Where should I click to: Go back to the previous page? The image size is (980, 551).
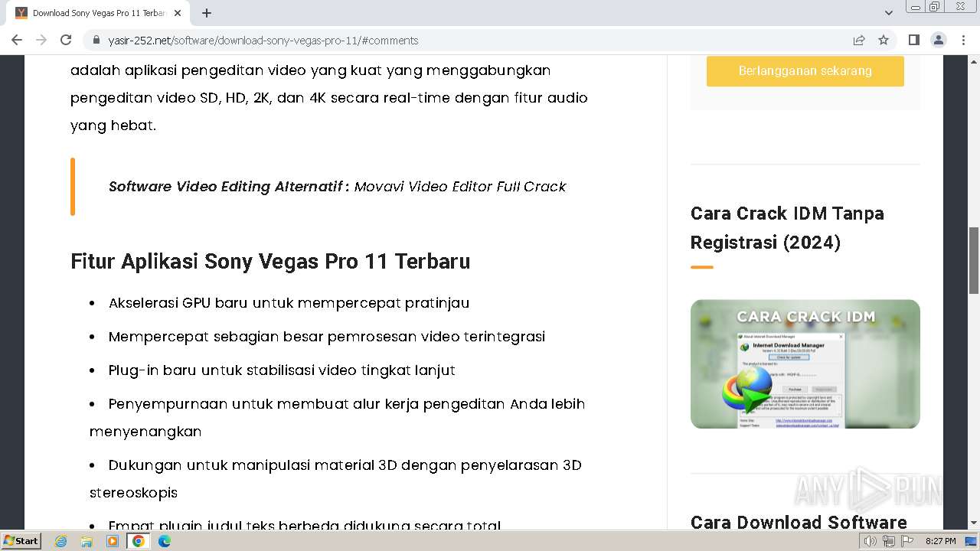(x=17, y=40)
